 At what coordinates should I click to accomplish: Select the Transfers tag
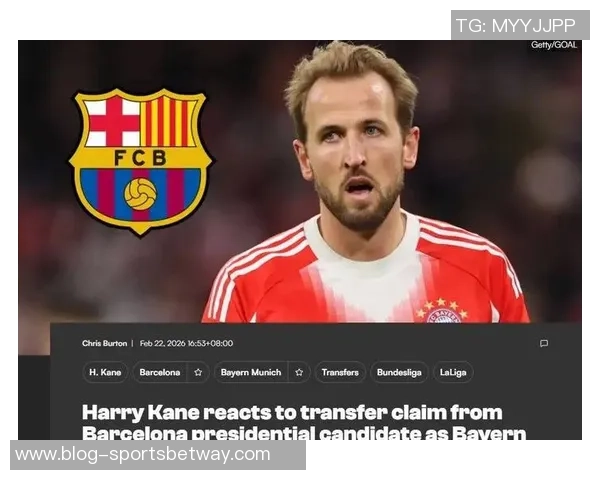pos(340,372)
